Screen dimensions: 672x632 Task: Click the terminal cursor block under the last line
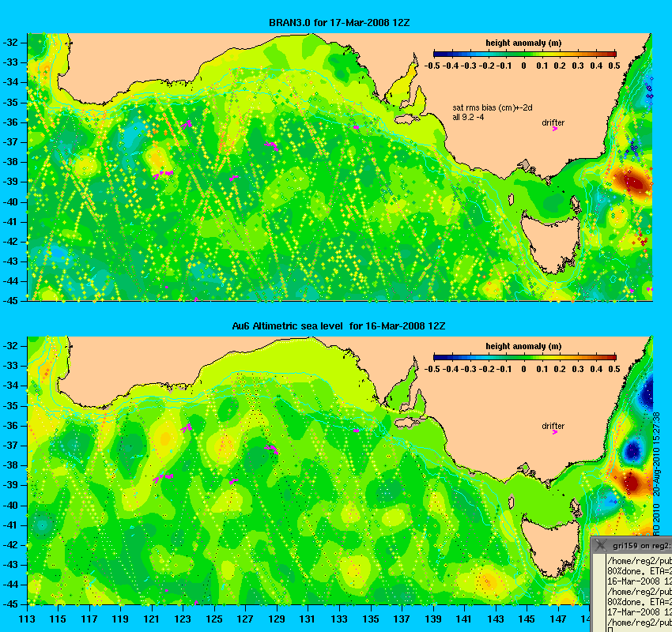[x=610, y=630]
